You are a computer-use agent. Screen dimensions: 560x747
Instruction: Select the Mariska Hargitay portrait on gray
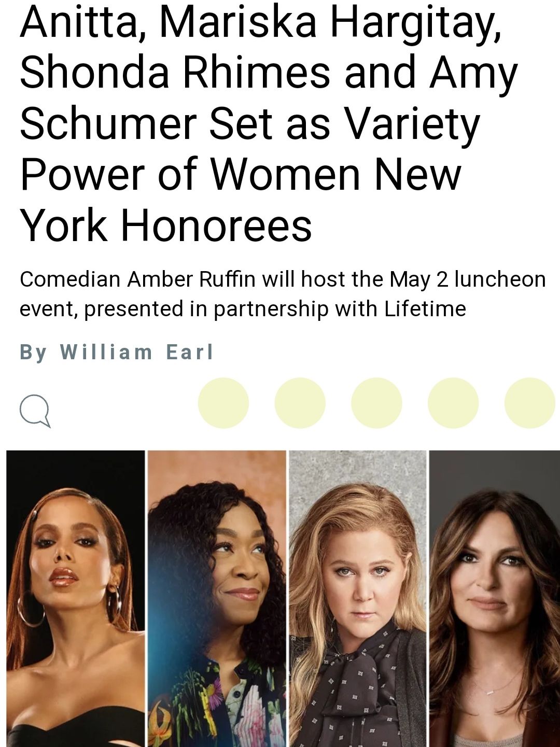495,598
